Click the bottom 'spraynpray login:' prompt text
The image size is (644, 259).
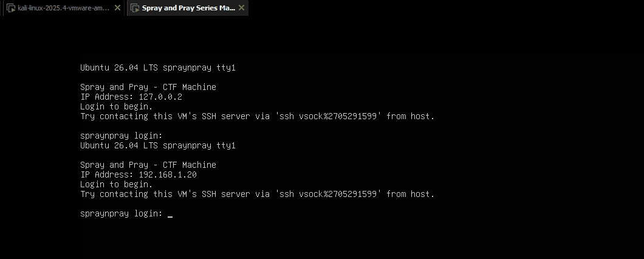point(121,214)
